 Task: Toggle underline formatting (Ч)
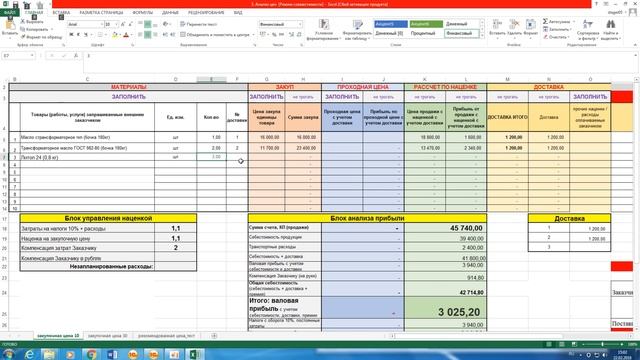click(x=86, y=35)
